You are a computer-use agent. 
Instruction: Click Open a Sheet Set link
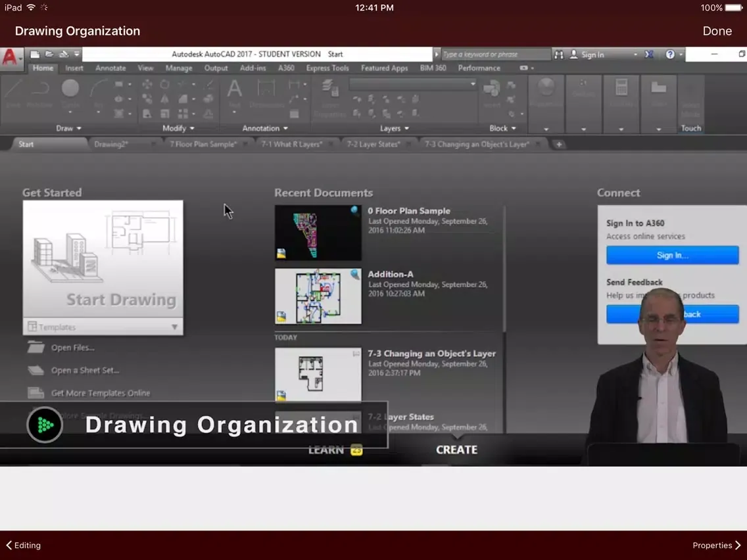tap(85, 371)
